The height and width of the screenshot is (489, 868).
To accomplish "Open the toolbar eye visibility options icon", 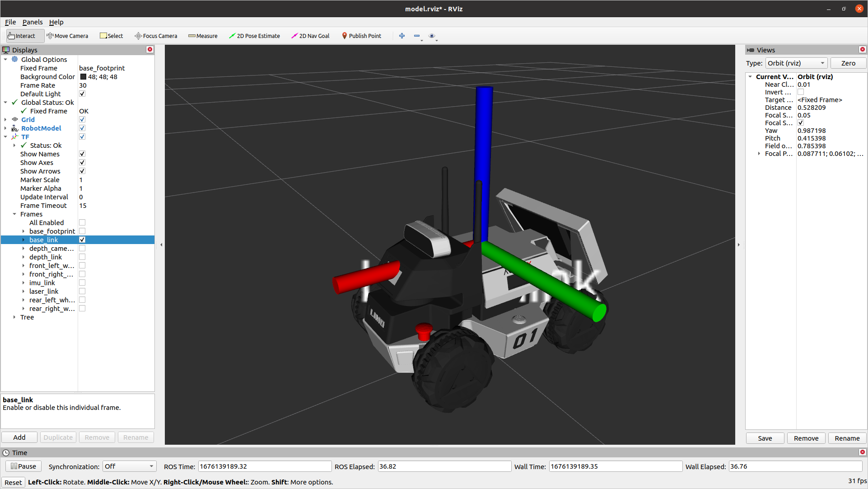I will (x=432, y=36).
